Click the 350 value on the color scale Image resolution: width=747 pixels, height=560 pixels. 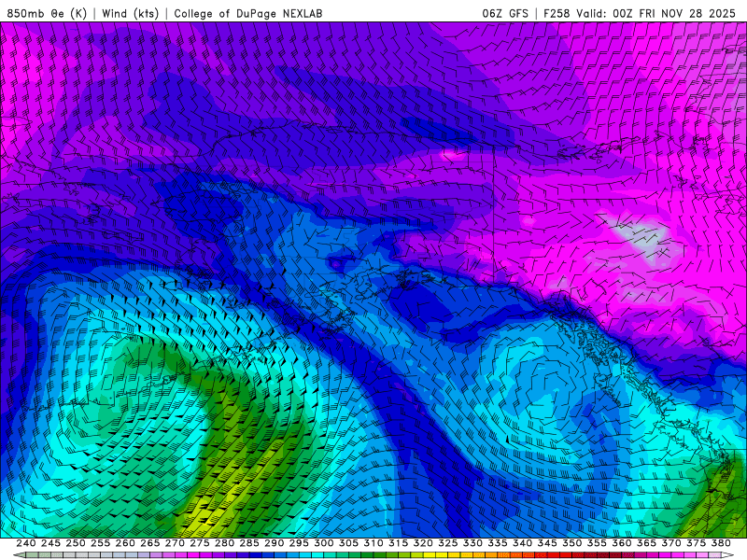pyautogui.click(x=571, y=543)
